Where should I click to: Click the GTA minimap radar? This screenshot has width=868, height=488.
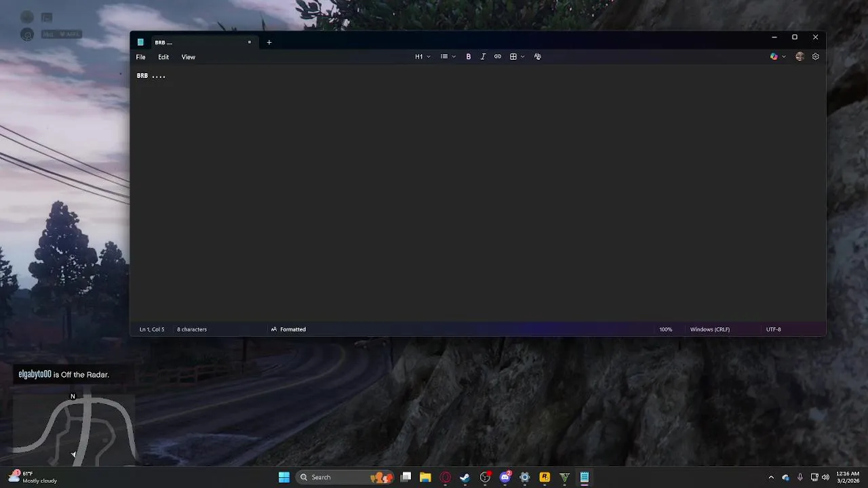pyautogui.click(x=73, y=430)
